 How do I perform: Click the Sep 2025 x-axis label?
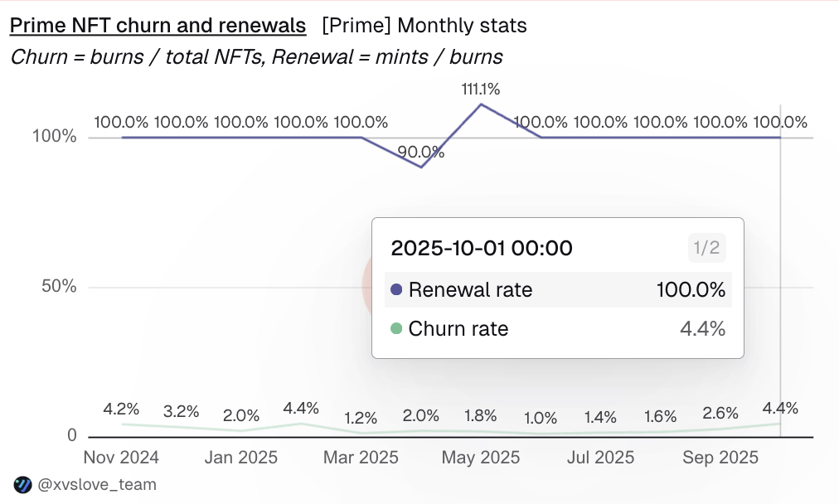point(719,458)
